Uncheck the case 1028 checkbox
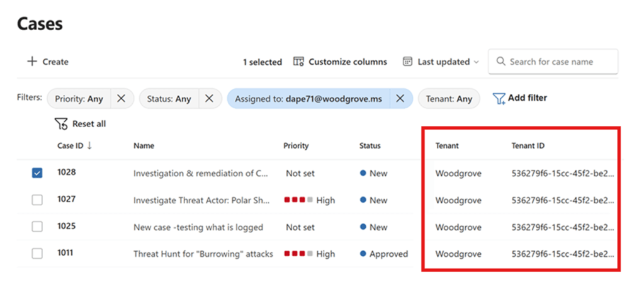This screenshot has width=644, height=299. 37,173
